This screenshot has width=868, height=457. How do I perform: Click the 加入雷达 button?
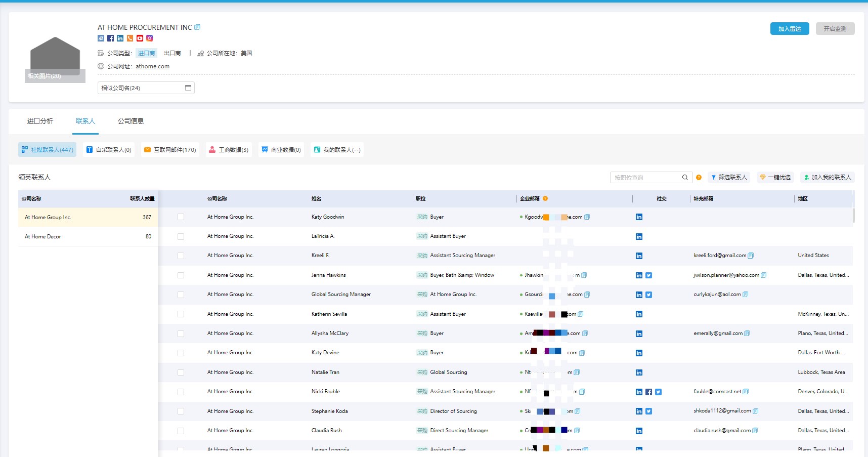pos(790,29)
